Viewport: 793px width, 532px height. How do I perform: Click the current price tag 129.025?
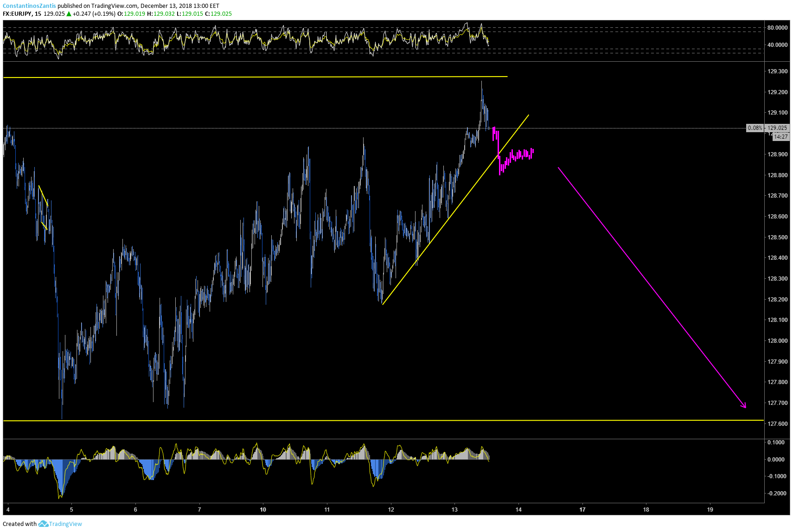[777, 128]
